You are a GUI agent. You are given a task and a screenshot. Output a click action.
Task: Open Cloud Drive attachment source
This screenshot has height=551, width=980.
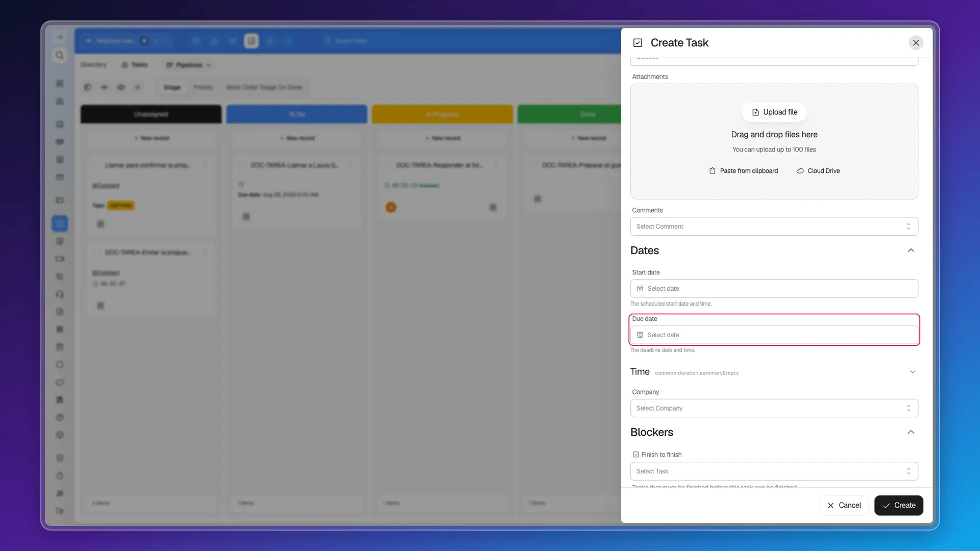818,171
